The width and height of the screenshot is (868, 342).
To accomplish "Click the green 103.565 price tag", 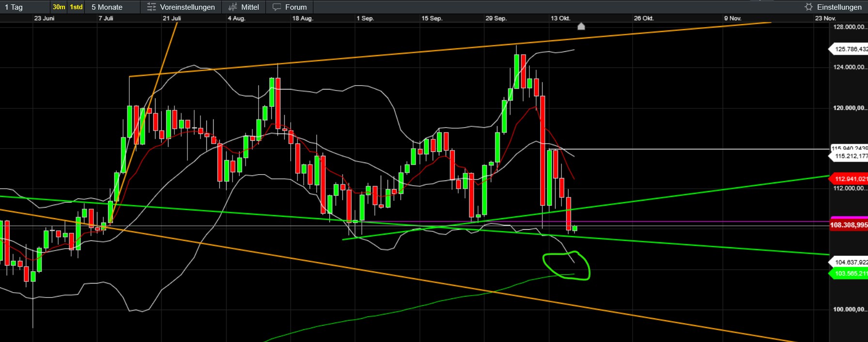I will pyautogui.click(x=850, y=274).
